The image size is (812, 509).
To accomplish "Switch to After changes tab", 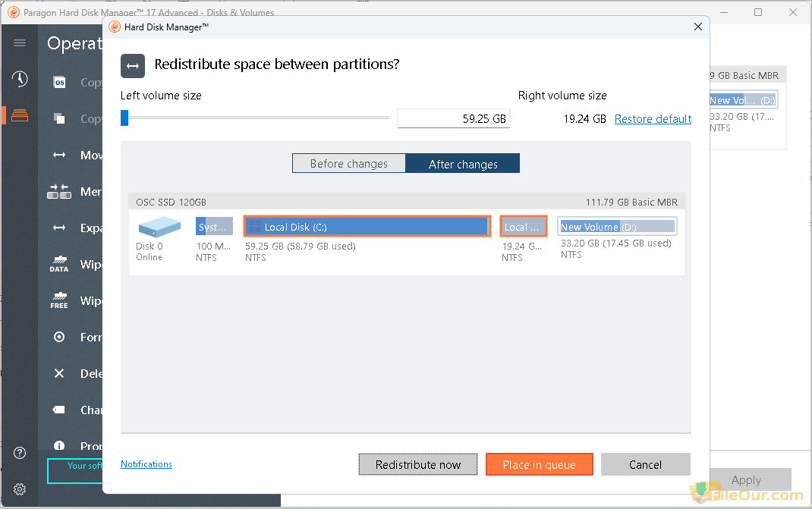I will tap(462, 164).
